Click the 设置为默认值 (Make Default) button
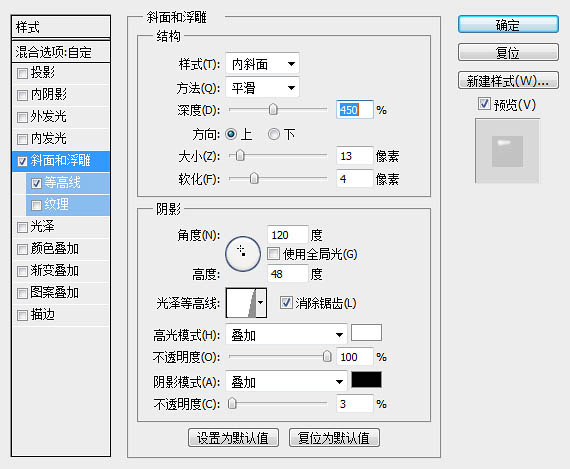The image size is (570, 469). tap(233, 437)
